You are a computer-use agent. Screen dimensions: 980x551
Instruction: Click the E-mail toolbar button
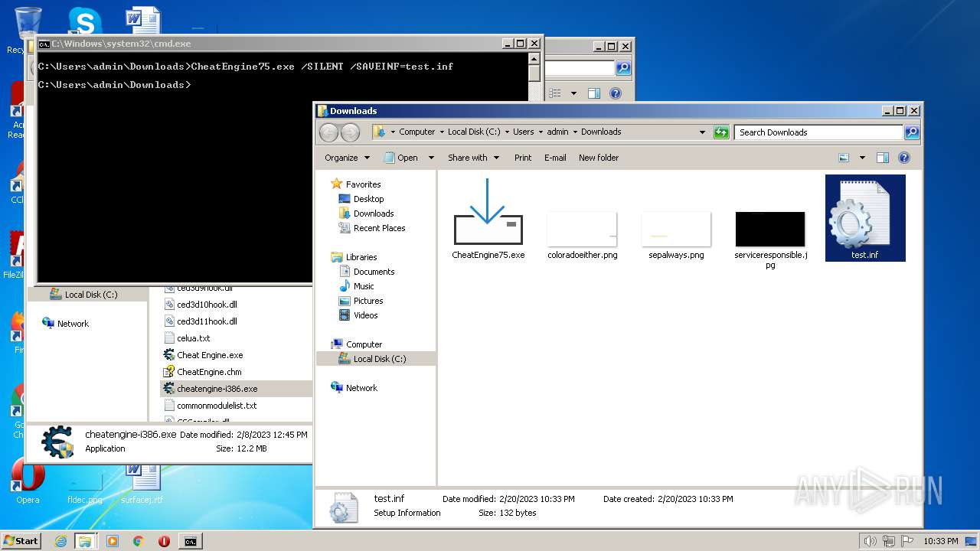[x=555, y=158]
